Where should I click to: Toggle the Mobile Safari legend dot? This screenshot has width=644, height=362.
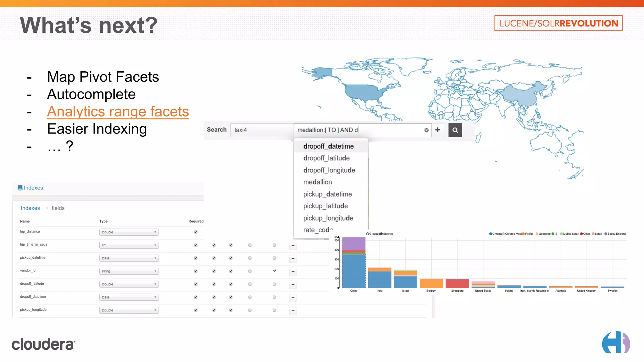click(x=561, y=234)
